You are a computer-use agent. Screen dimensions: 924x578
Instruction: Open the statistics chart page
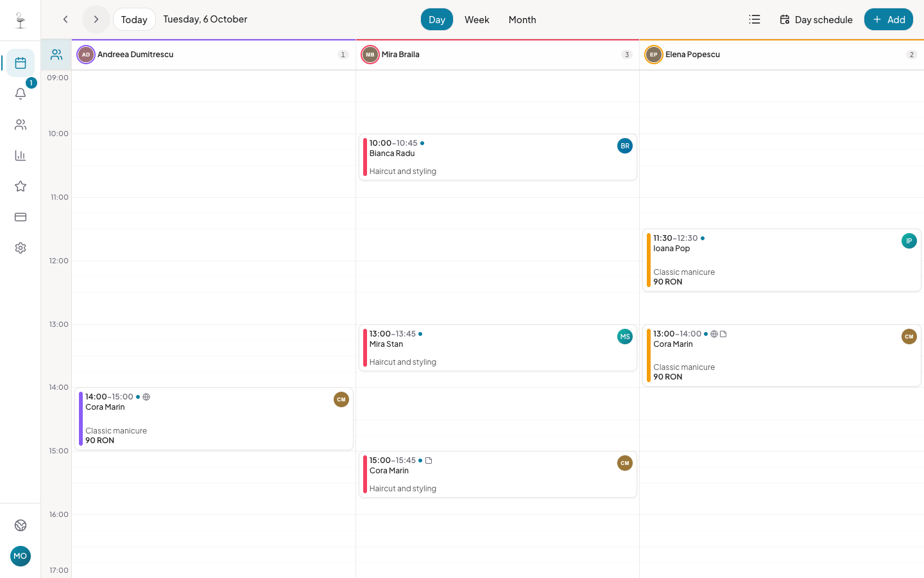coord(21,155)
